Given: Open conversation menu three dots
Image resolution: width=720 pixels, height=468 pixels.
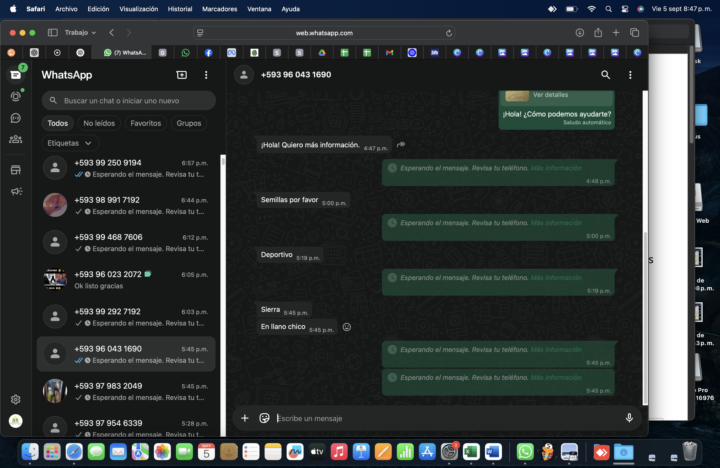Looking at the screenshot, I should pyautogui.click(x=630, y=75).
